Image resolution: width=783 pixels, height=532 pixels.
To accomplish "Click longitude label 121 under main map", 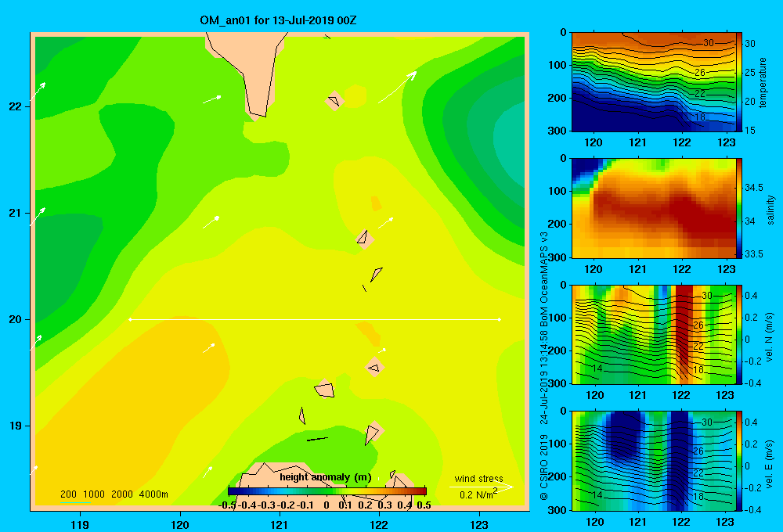I will pos(280,524).
